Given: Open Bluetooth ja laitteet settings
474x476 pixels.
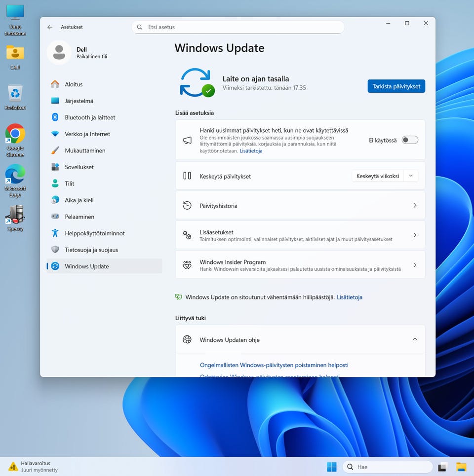Looking at the screenshot, I should pos(90,117).
